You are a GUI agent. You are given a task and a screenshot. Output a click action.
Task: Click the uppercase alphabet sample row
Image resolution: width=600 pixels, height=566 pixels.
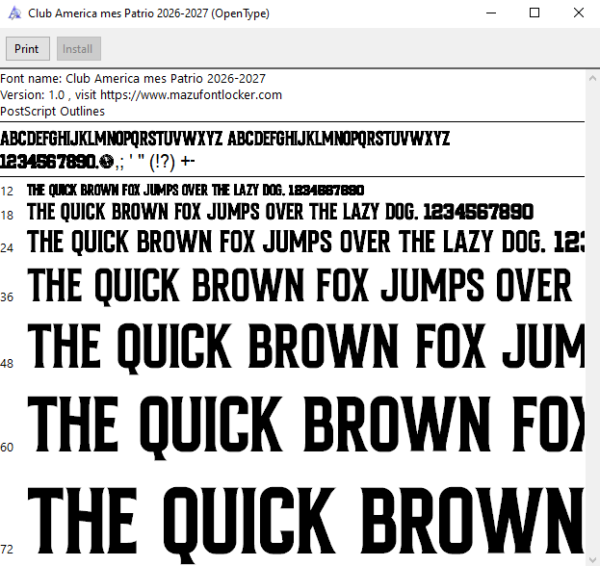coord(225,139)
